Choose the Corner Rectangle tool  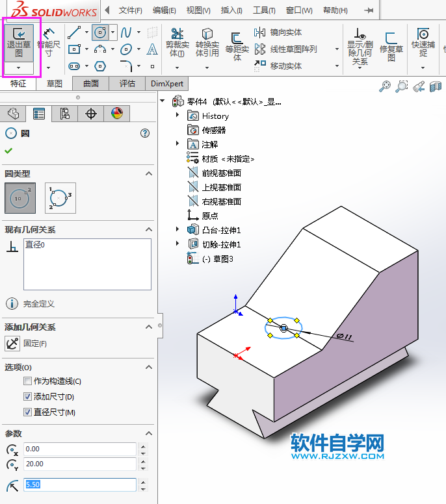pos(74,49)
